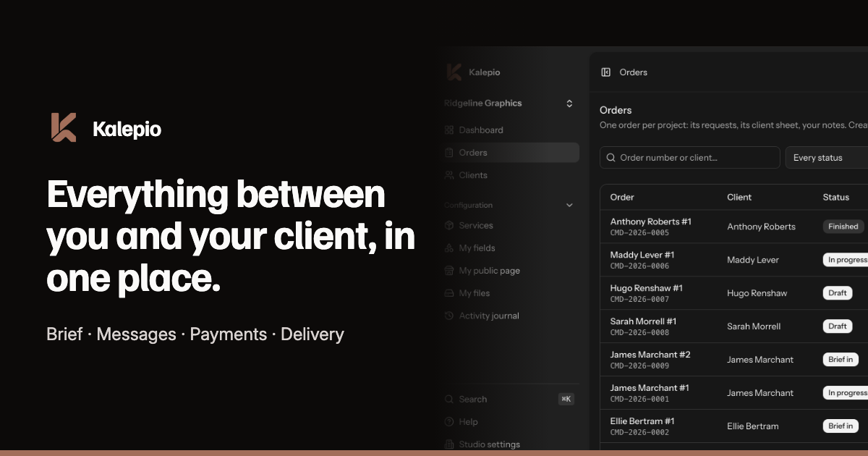Open the Ridgeline Graphics workspace switcher
This screenshot has width=868, height=456.
(509, 104)
